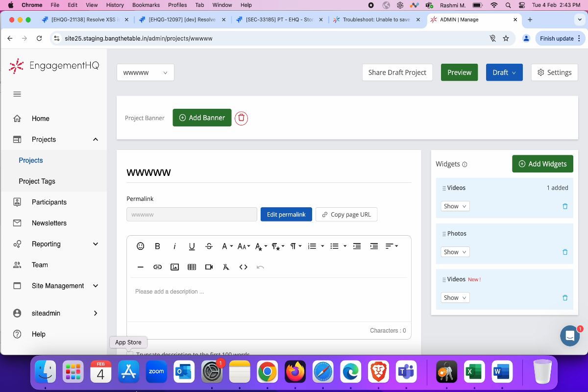Click the Edit permalink button
588x392 pixels.
(286, 215)
